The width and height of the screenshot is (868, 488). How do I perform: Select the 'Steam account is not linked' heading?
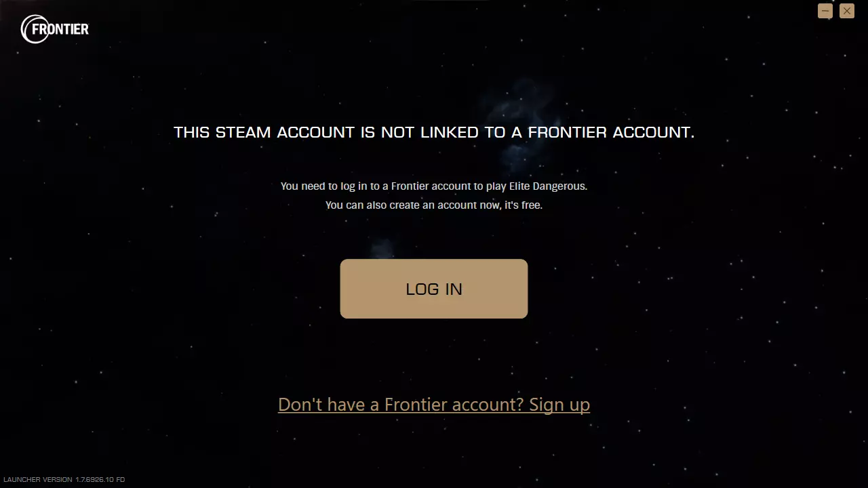434,132
